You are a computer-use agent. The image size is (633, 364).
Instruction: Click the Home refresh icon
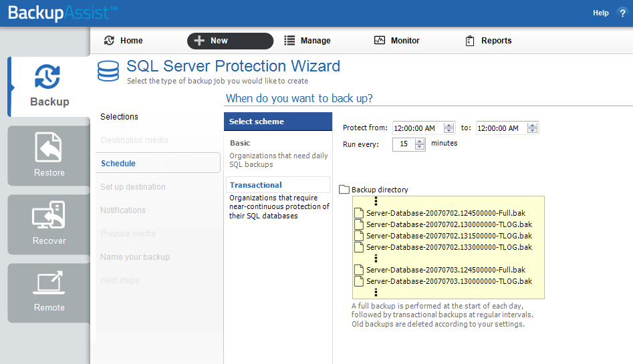109,40
